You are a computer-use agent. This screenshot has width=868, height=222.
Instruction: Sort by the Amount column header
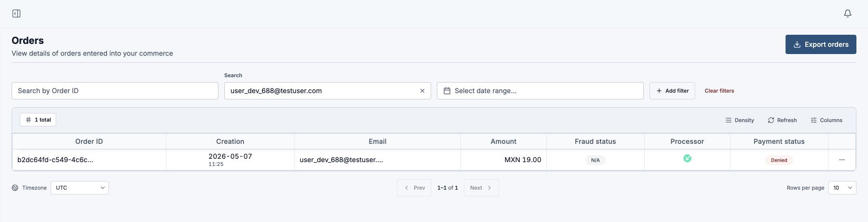503,141
